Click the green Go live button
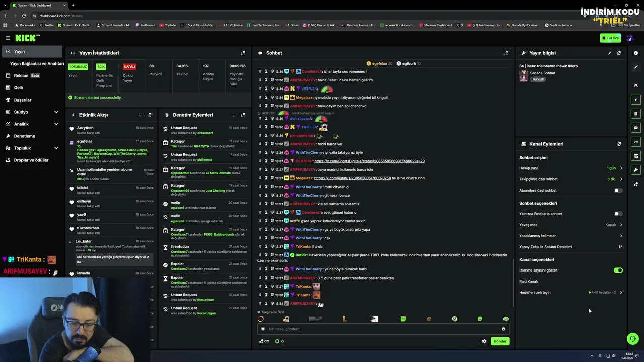 (610, 38)
